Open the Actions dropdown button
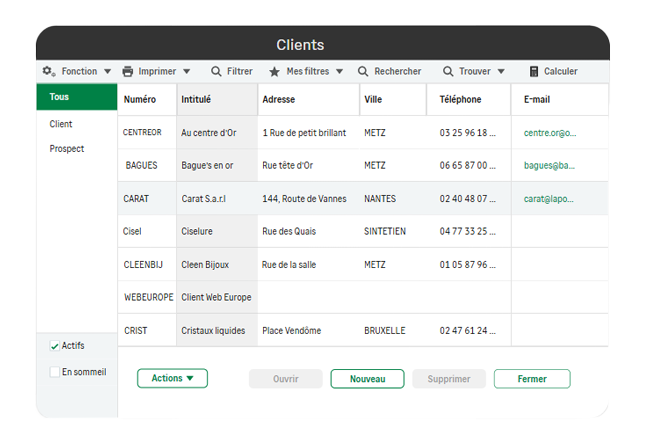Screen dimensions: 650x441 172,379
